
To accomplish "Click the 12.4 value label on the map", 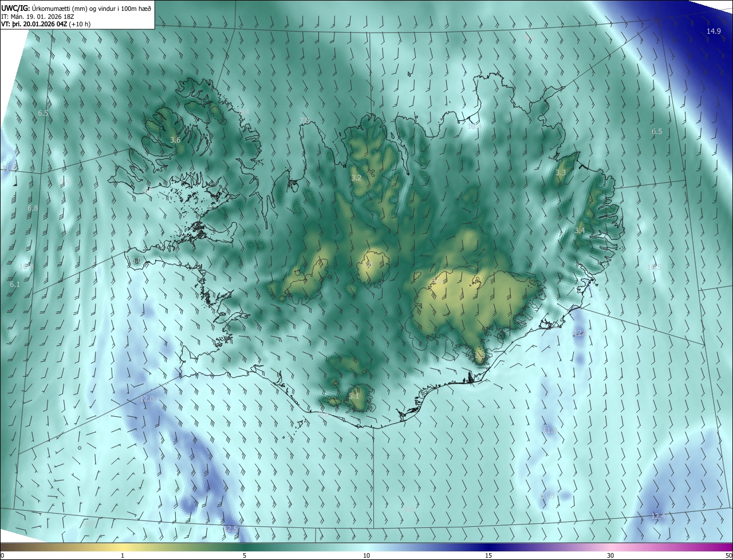I will pos(659,516).
